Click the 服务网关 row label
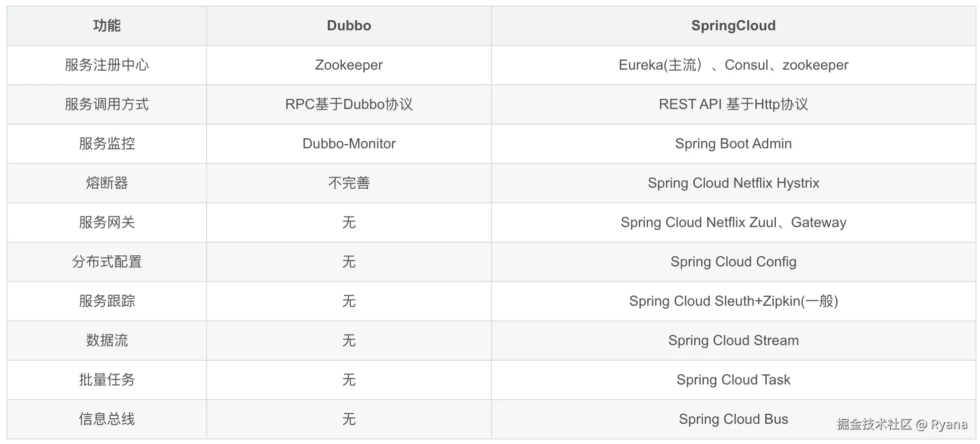 (107, 223)
